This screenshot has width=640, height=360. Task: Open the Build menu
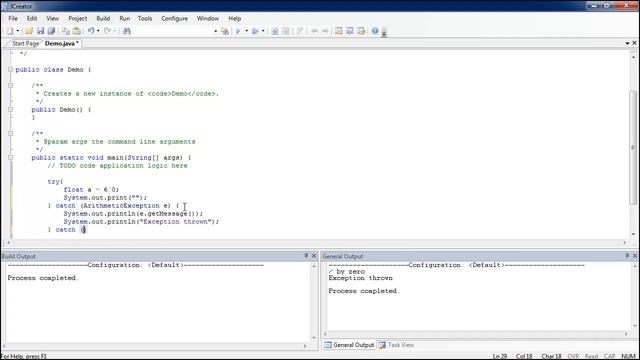tap(103, 18)
